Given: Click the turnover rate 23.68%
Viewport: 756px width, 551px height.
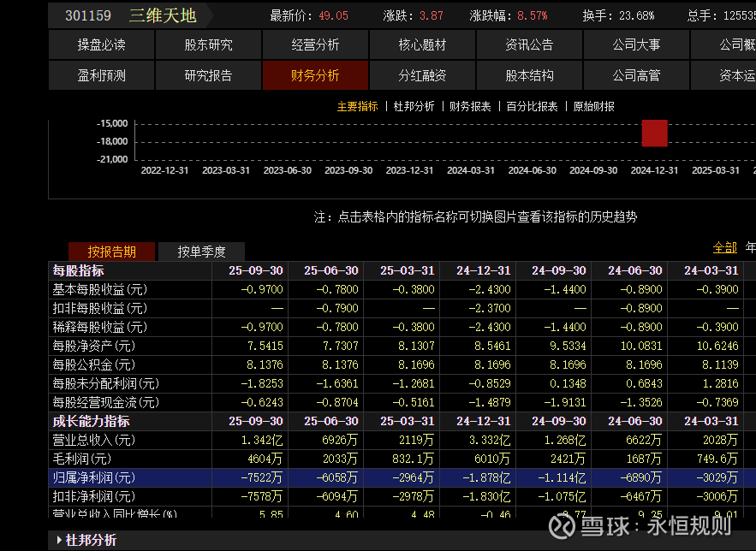Looking at the screenshot, I should click(636, 16).
